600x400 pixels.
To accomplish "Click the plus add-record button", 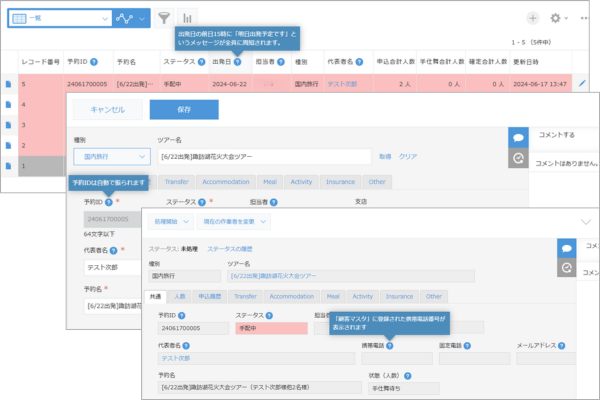I will (x=533, y=18).
